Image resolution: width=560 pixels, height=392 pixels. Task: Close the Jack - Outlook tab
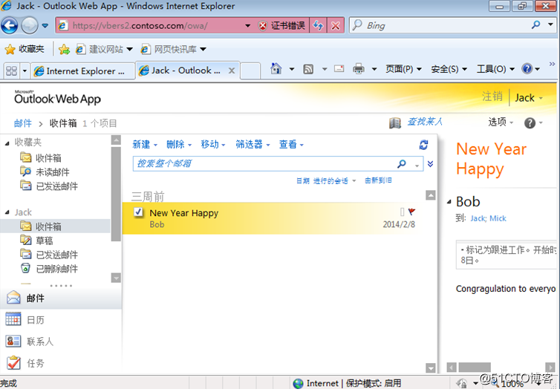coord(232,71)
